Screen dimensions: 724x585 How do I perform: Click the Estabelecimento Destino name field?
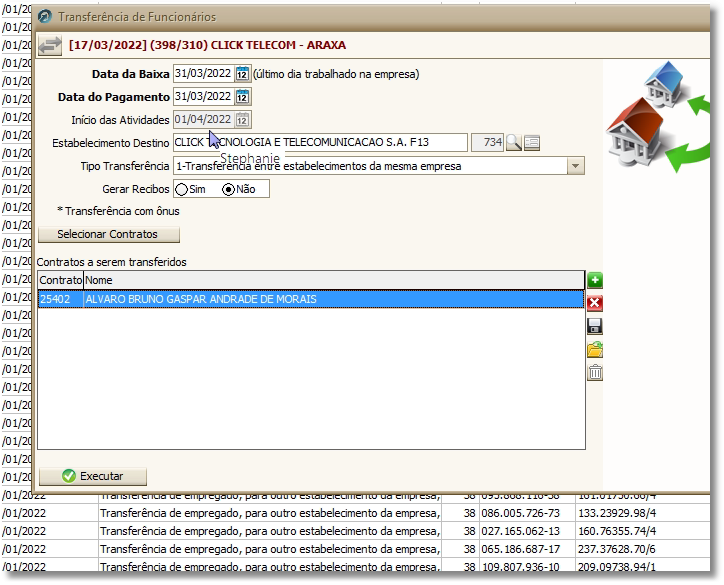click(x=320, y=143)
